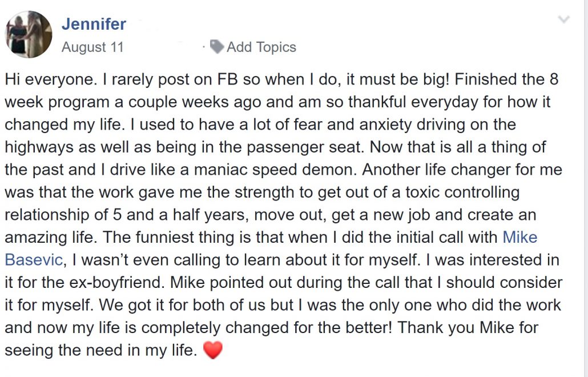Open the post options chevron menu
The width and height of the screenshot is (588, 377).
(x=563, y=19)
